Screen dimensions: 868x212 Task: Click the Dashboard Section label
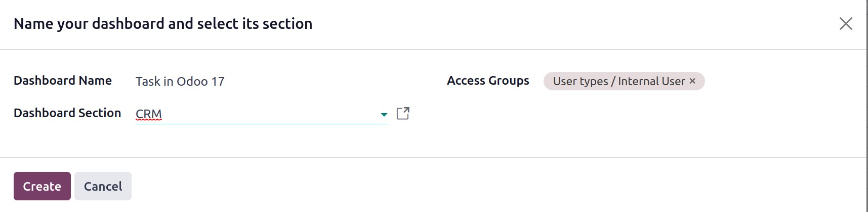(67, 113)
